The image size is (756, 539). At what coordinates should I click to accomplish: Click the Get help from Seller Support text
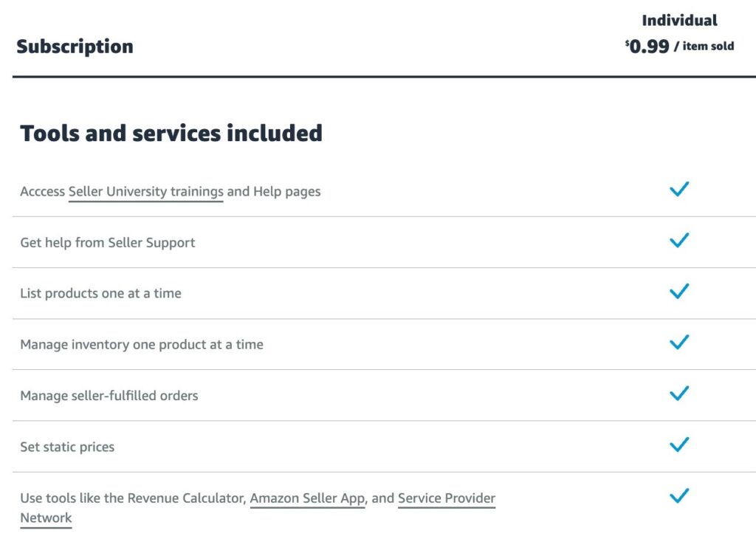tap(108, 243)
